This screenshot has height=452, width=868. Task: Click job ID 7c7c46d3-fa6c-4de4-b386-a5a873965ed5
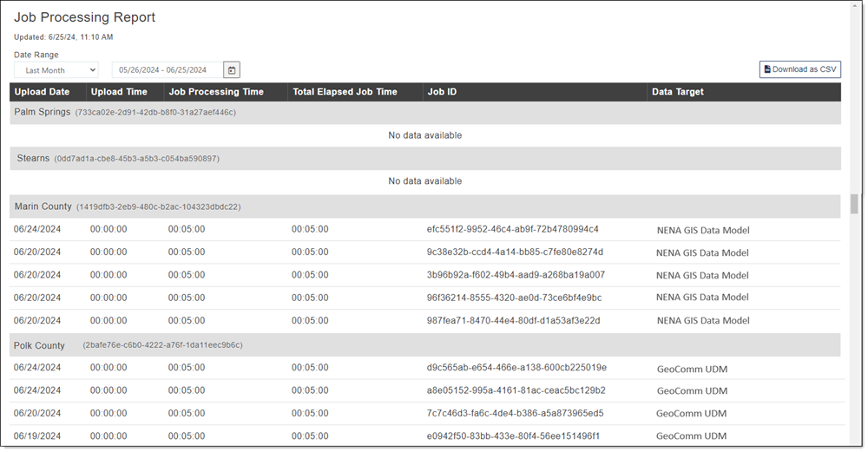[x=515, y=413]
